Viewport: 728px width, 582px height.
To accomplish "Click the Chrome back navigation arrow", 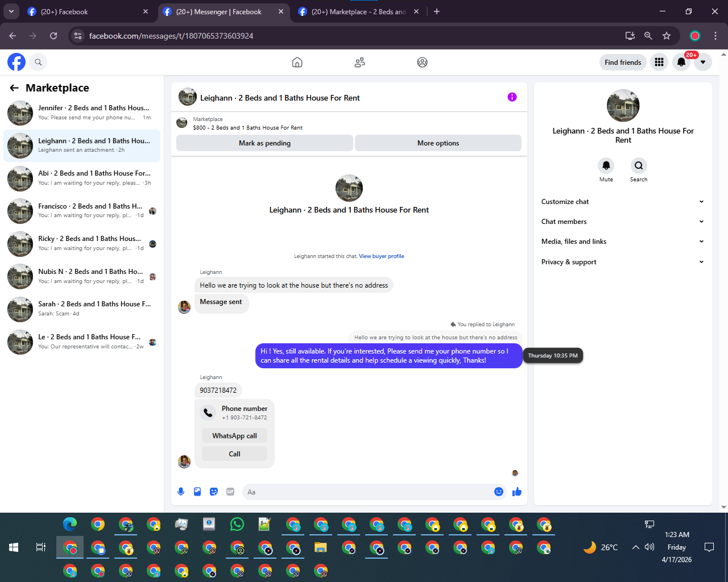I will coord(13,36).
